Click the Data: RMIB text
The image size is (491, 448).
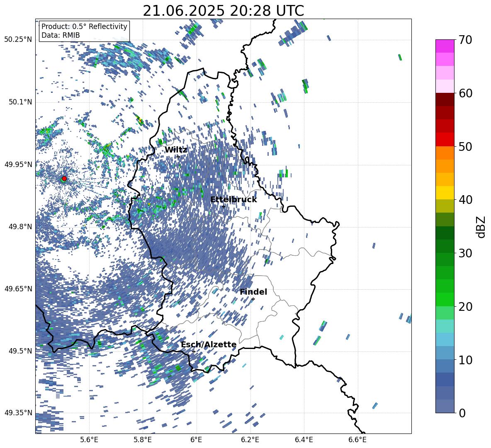pyautogui.click(x=61, y=35)
